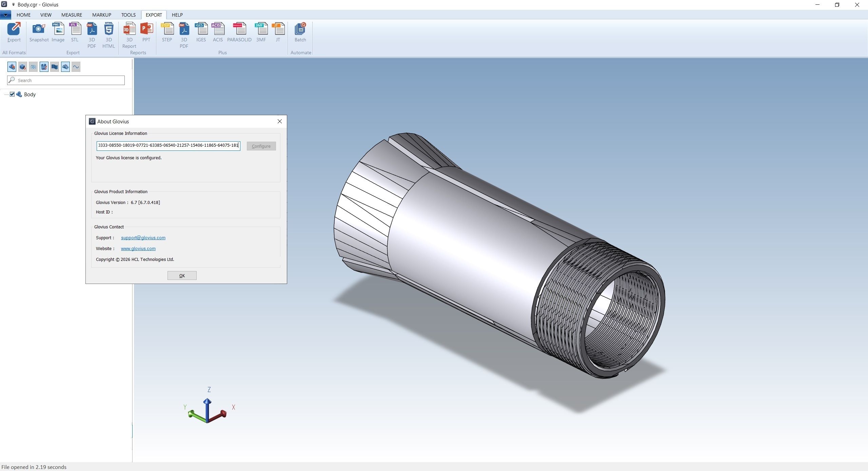This screenshot has height=471, width=868.
Task: Click the Search box in the sidebar
Action: click(x=66, y=80)
